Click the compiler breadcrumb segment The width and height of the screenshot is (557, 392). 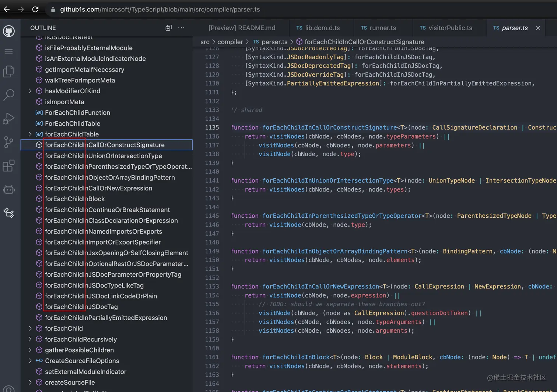click(230, 42)
